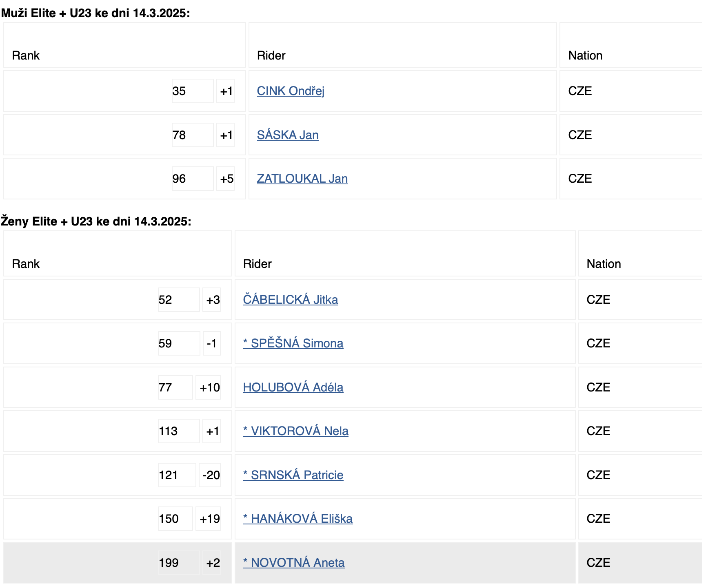Select the SPĚŠNÁ Simona link
The height and width of the screenshot is (588, 706).
pyautogui.click(x=293, y=343)
